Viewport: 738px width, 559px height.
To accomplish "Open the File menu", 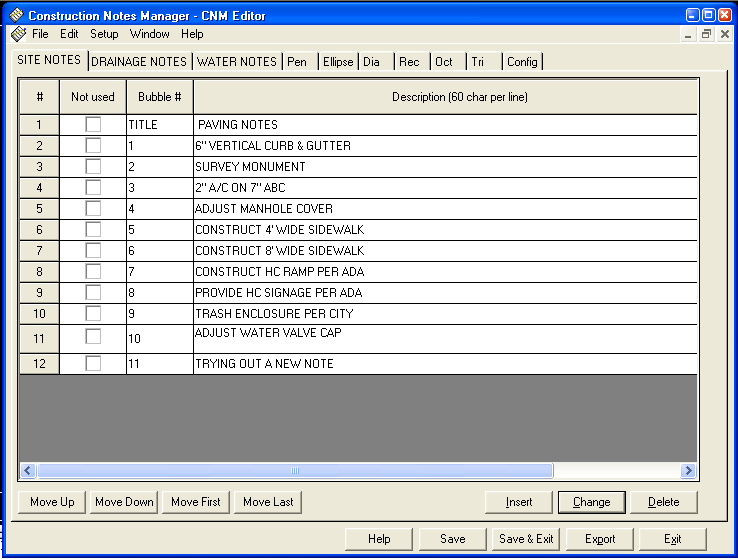I will pos(40,34).
